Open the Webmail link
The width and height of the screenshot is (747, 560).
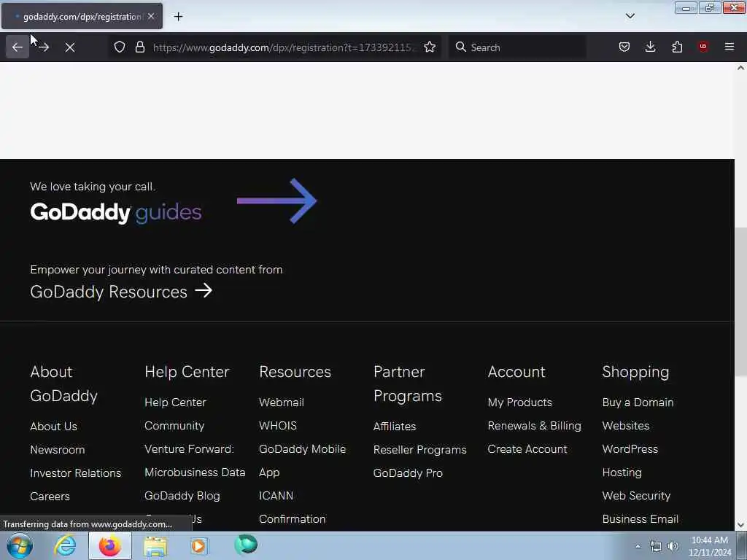coord(282,402)
